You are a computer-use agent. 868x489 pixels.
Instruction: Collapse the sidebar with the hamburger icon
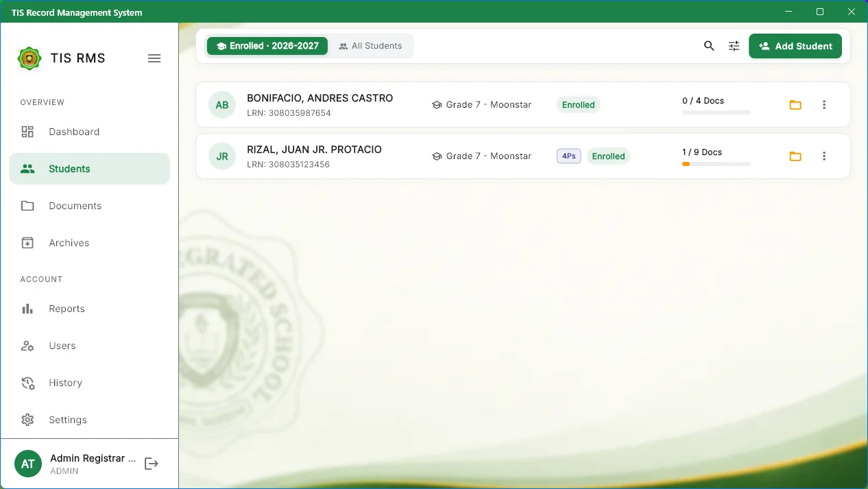point(154,58)
